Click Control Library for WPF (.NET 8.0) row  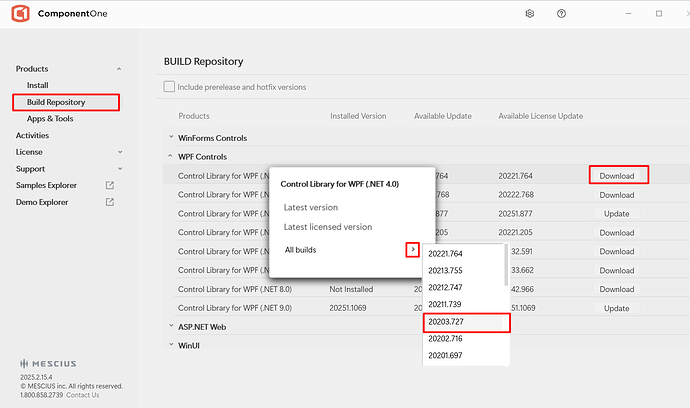(x=235, y=289)
